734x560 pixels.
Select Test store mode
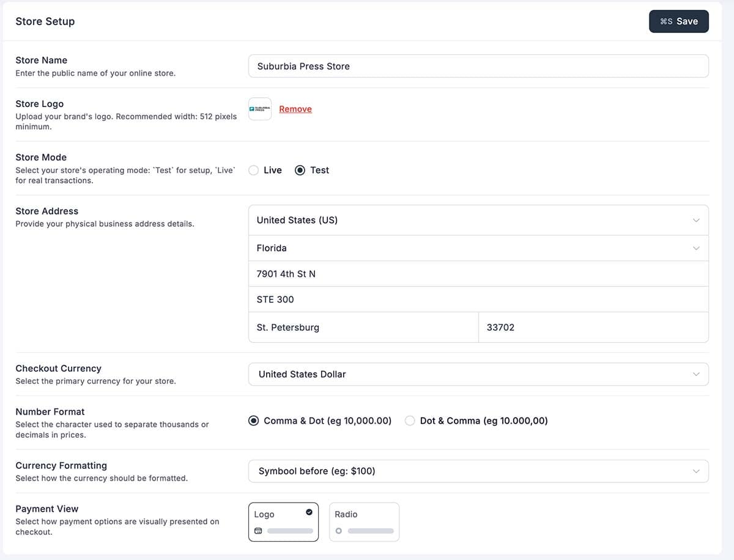click(x=300, y=171)
